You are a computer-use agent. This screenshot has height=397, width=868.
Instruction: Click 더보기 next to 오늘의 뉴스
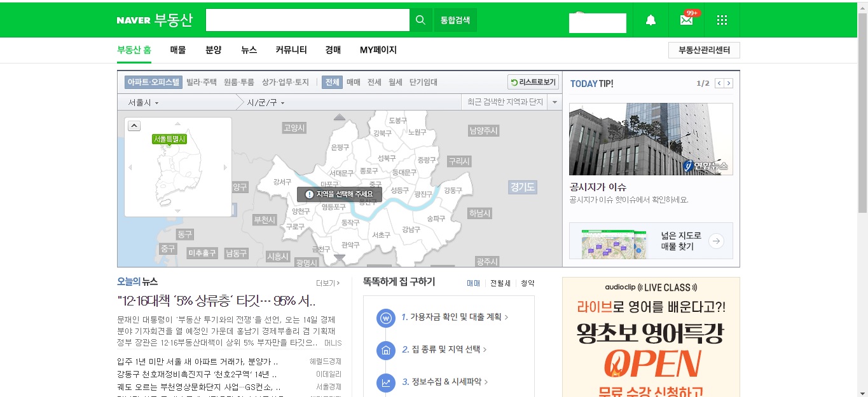[x=328, y=283]
